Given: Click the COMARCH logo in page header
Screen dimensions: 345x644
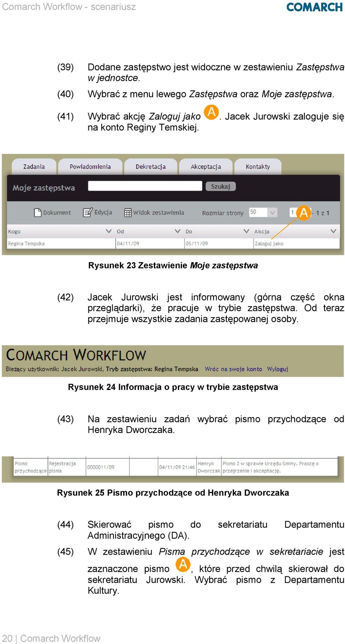Looking at the screenshot, I should click(314, 7).
